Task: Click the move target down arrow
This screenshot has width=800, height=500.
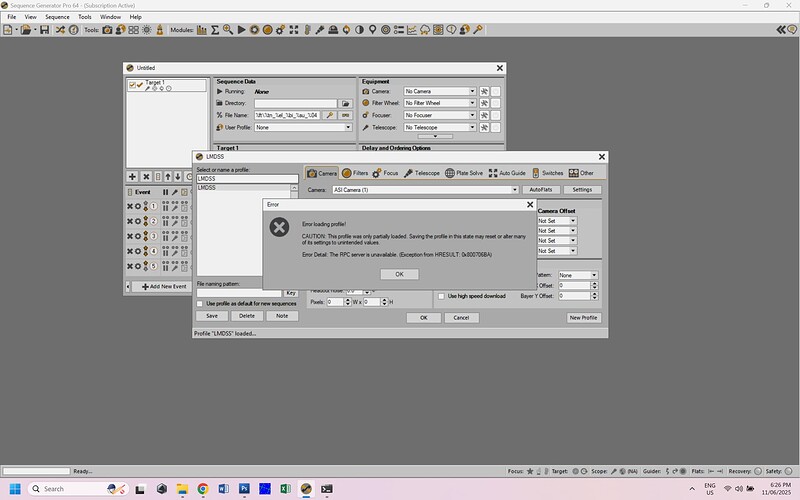Action: click(x=178, y=177)
